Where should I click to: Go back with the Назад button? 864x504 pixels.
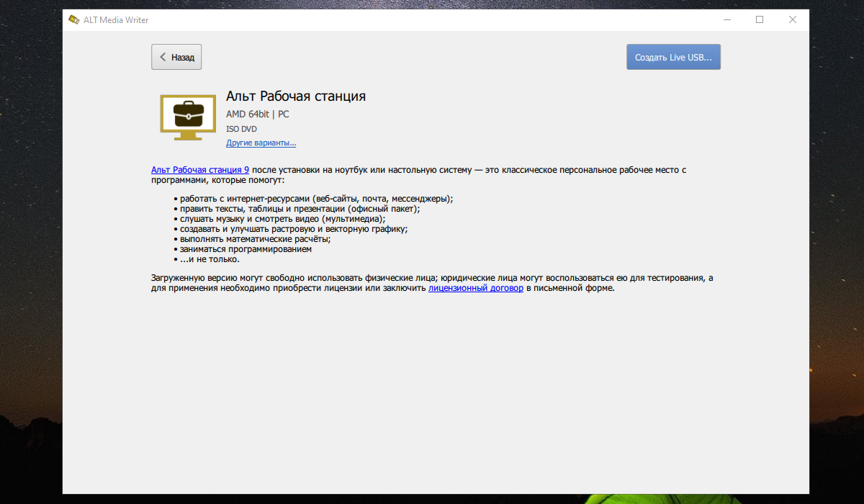tap(176, 58)
